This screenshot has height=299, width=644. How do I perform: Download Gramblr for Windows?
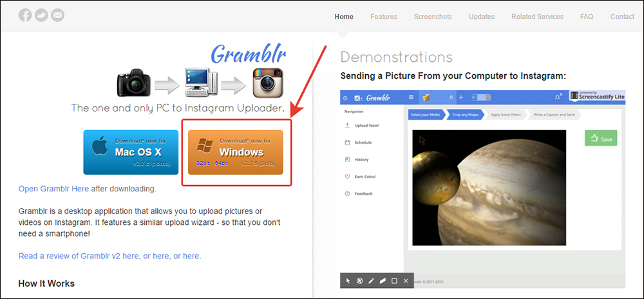[235, 152]
